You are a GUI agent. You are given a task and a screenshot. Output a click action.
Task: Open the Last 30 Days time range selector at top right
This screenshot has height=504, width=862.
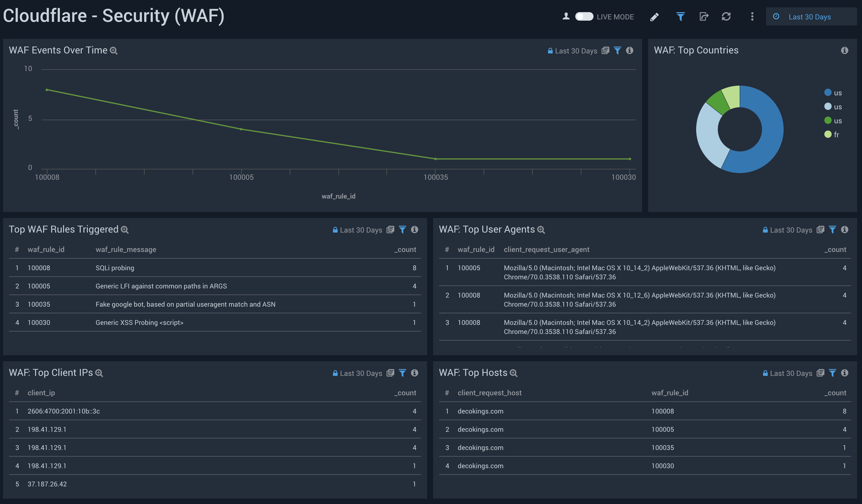pyautogui.click(x=811, y=16)
